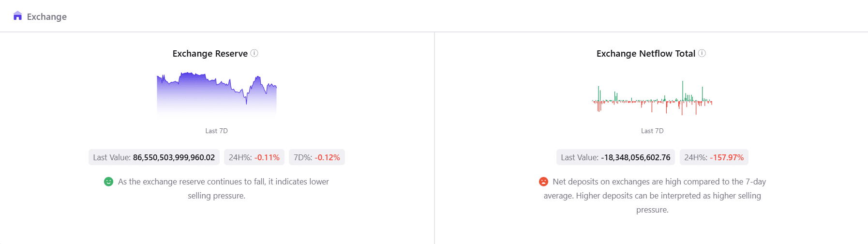Click the red sad face icon

pos(543,182)
